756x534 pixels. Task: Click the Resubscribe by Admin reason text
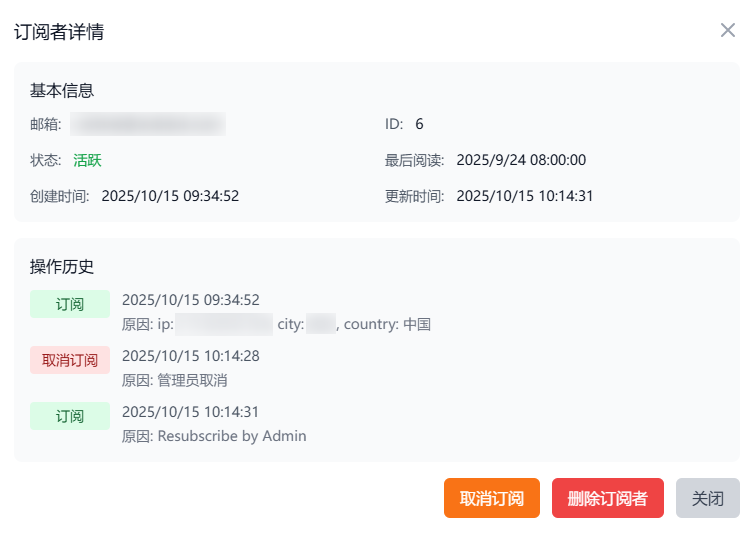(x=232, y=436)
